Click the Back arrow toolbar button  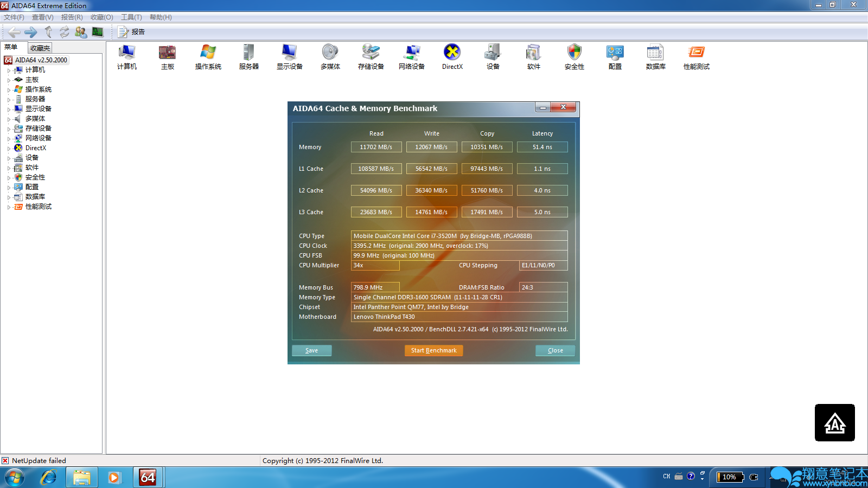point(15,32)
